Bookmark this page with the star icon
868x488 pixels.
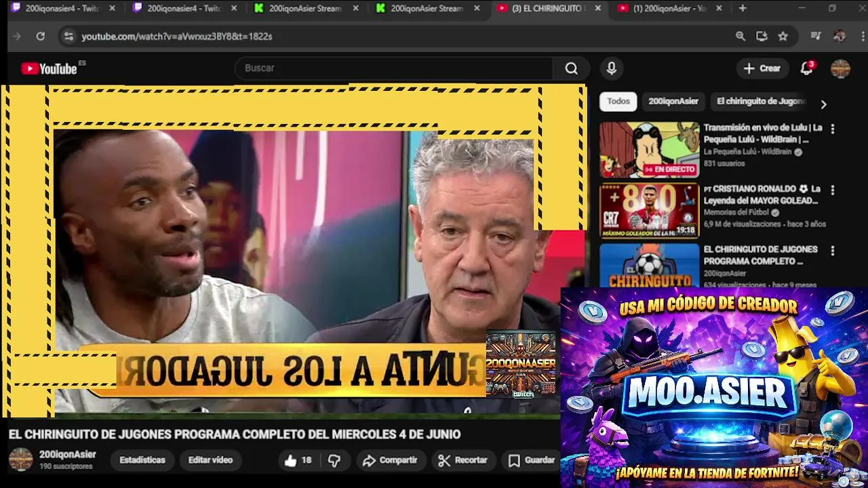click(x=783, y=37)
